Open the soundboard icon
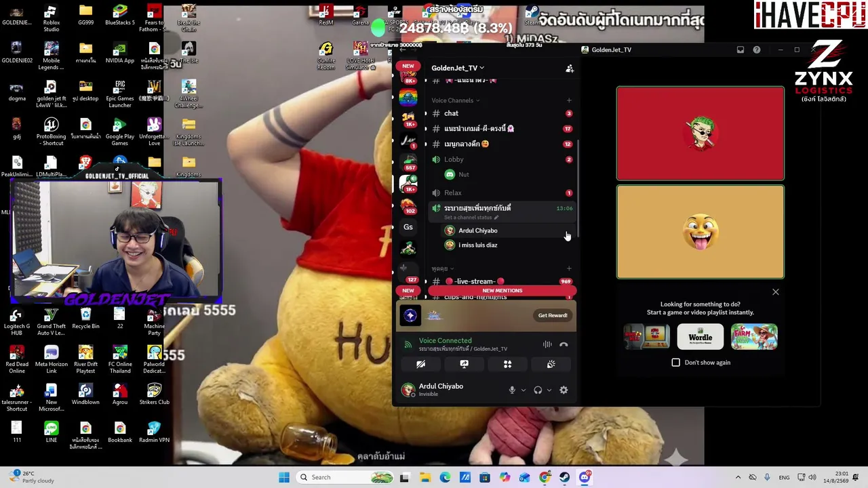This screenshot has width=868, height=488. [x=551, y=364]
